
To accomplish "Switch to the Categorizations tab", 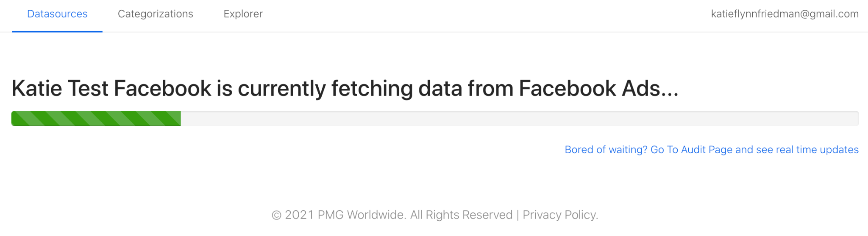I will tap(155, 14).
